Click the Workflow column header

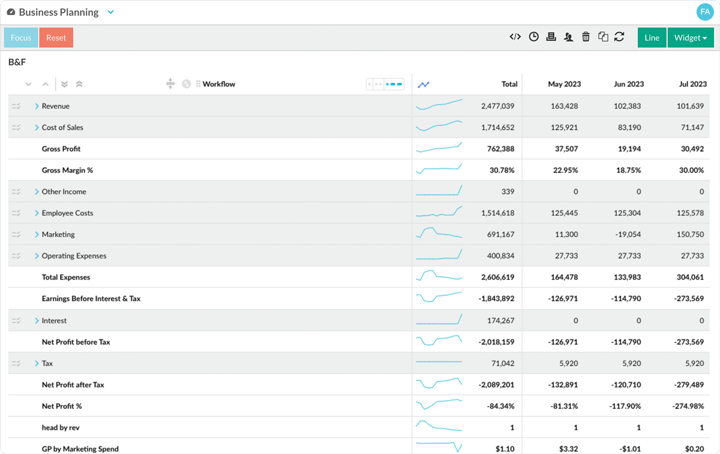219,84
